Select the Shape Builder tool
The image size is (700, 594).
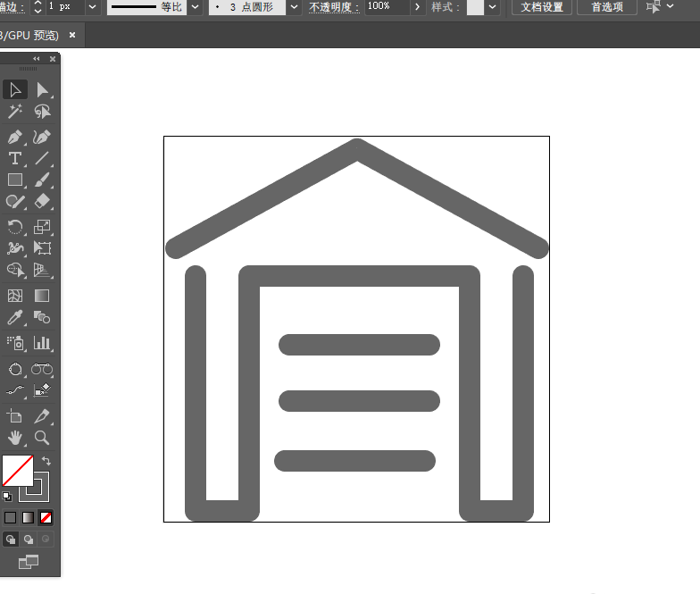coord(15,270)
